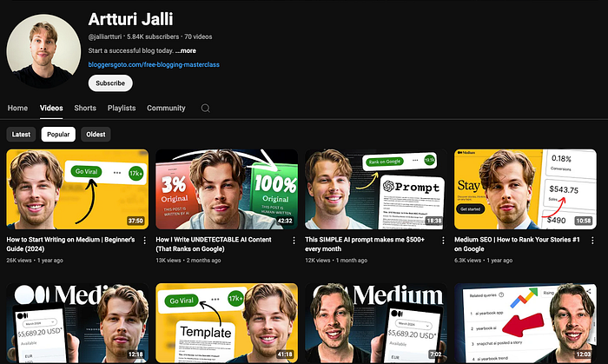
Task: Click the 6.3K views · 1 year ago text
Action: 483,261
